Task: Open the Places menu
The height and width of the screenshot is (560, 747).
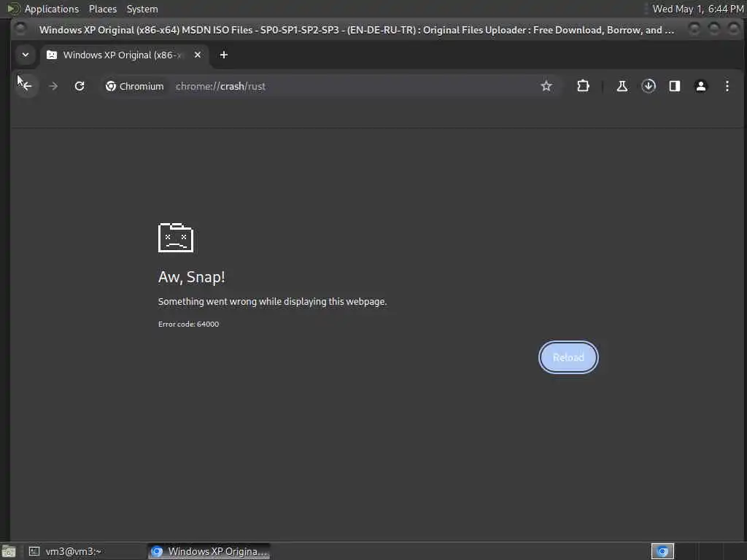Action: 102,9
